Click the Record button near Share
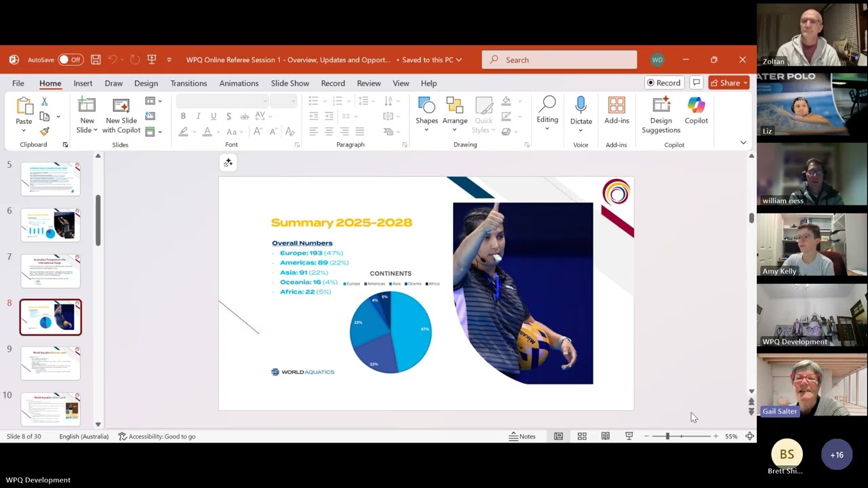868x488 pixels. 663,83
